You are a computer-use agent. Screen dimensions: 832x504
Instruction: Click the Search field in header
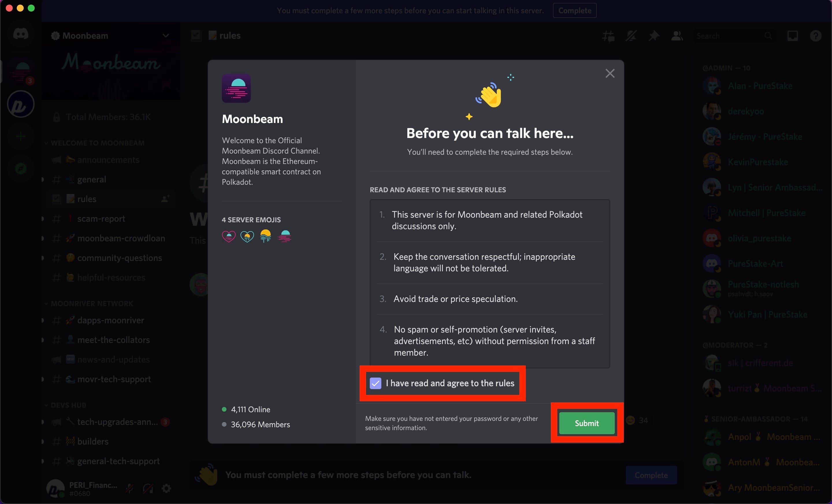click(734, 36)
